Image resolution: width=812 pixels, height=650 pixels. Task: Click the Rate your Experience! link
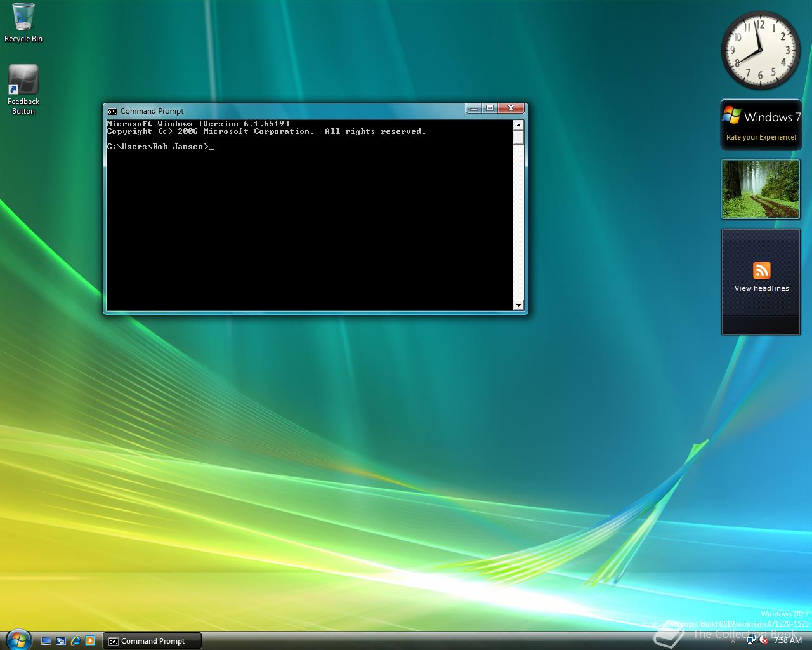pyautogui.click(x=761, y=137)
